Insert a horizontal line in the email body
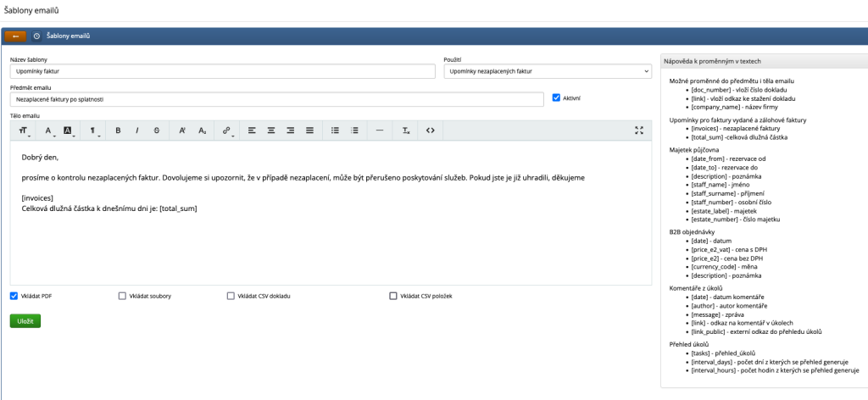This screenshot has height=400, width=868. 379,131
